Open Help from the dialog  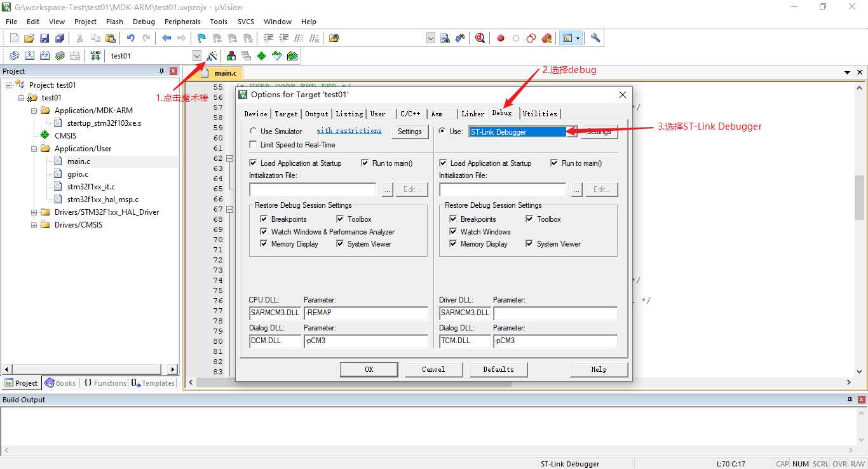pyautogui.click(x=599, y=369)
